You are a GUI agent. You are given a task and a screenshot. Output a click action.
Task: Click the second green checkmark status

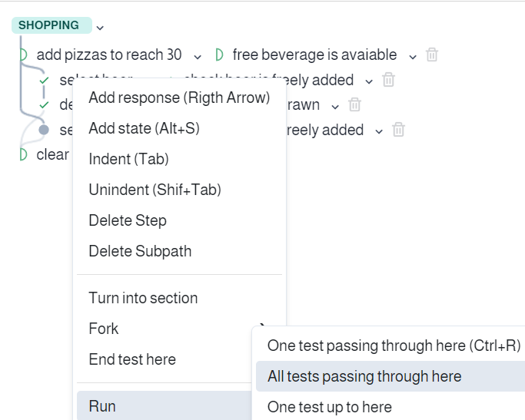44,105
